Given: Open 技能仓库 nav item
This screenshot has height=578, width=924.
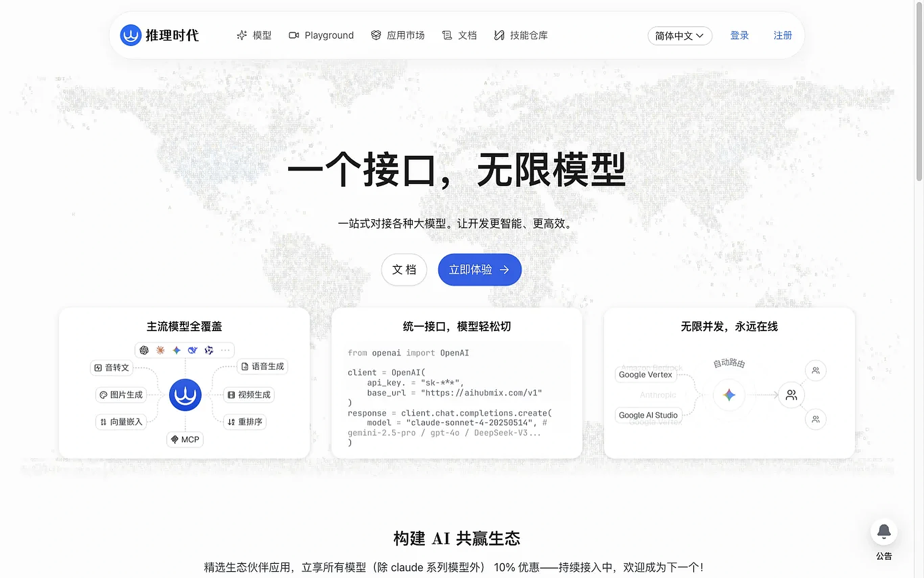Looking at the screenshot, I should [521, 35].
